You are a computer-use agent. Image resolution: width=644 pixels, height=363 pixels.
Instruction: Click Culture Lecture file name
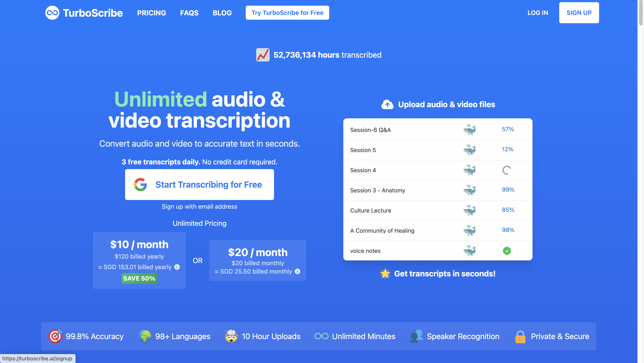point(370,211)
